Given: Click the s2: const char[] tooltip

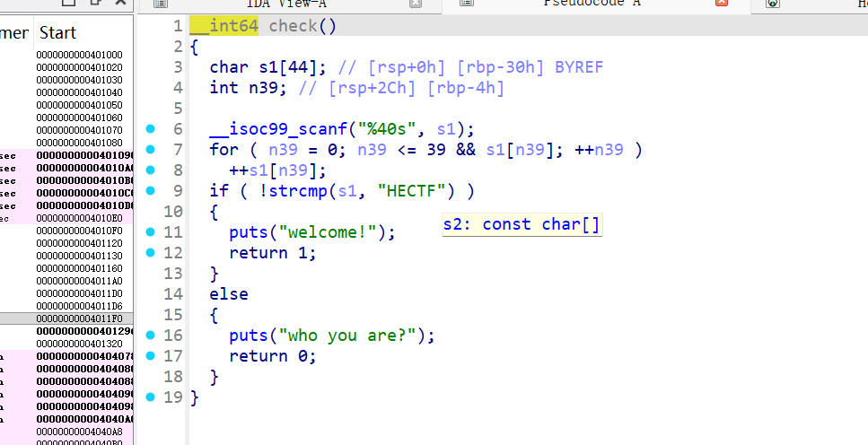Looking at the screenshot, I should [x=522, y=224].
